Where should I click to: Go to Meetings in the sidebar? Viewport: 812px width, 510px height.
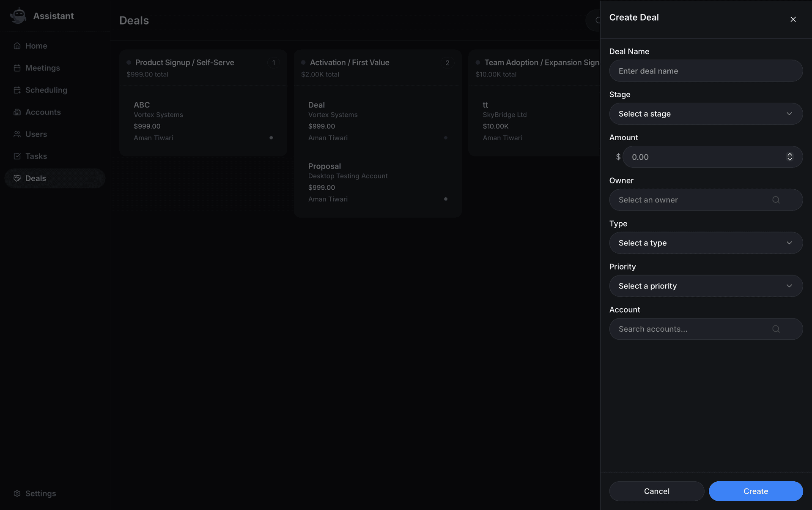55,68
